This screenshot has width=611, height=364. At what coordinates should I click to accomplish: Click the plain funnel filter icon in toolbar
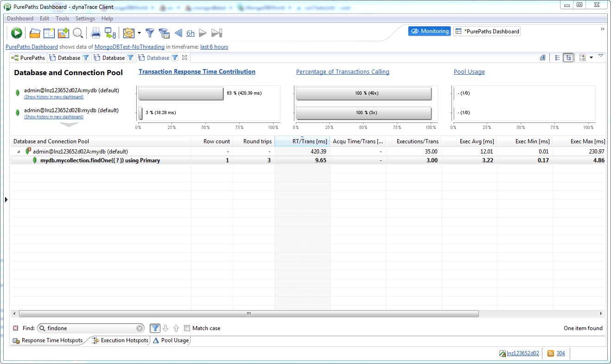150,33
